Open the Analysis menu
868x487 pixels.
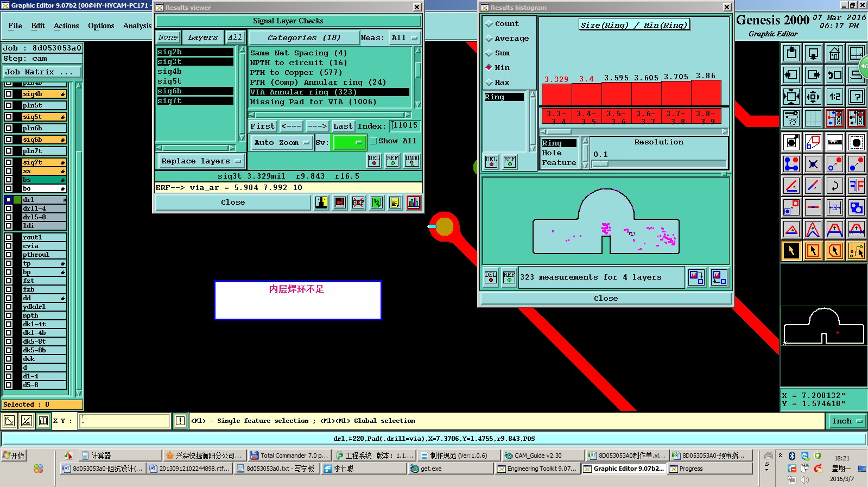tap(137, 26)
